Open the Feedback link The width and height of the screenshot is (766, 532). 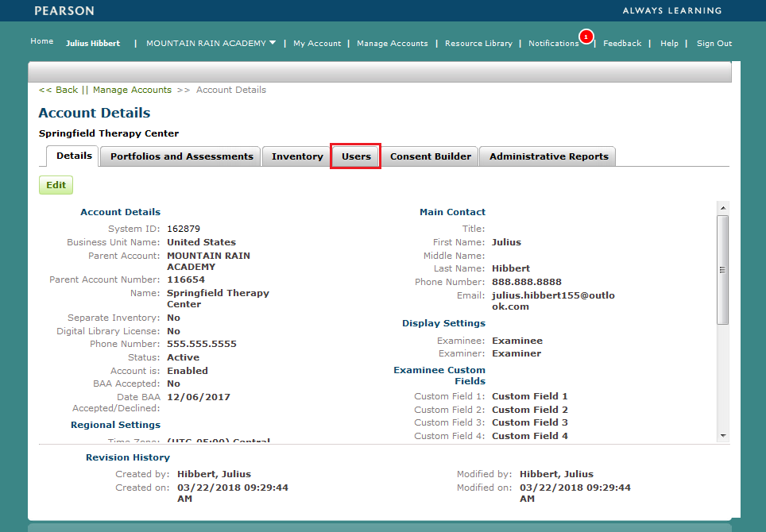pyautogui.click(x=621, y=44)
